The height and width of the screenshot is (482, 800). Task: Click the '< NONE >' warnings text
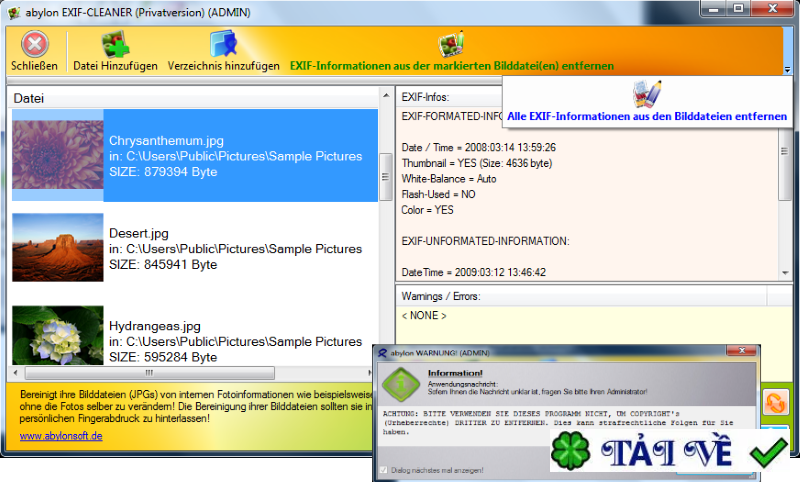(x=424, y=316)
